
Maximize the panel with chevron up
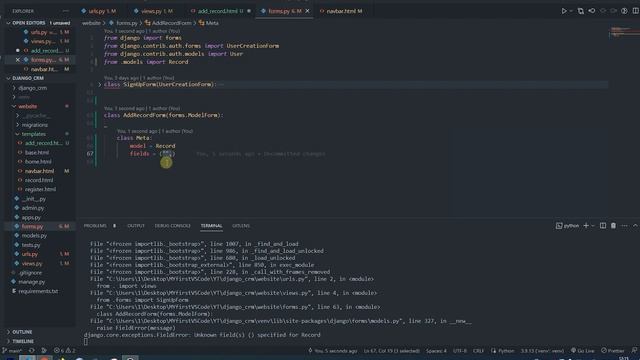pyautogui.click(x=635, y=225)
